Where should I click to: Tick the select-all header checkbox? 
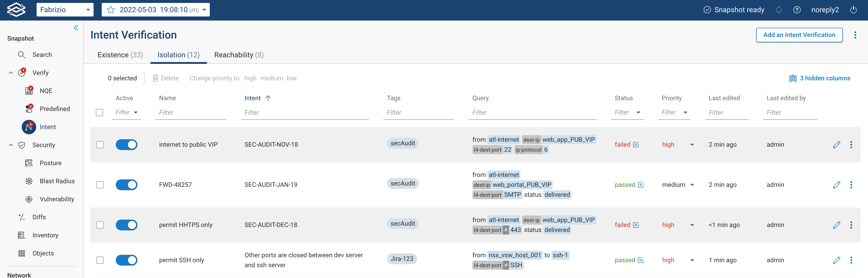tap(99, 112)
